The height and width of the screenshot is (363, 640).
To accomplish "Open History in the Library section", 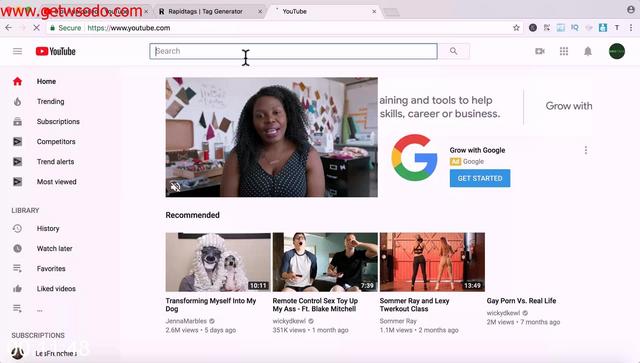I will pyautogui.click(x=48, y=228).
